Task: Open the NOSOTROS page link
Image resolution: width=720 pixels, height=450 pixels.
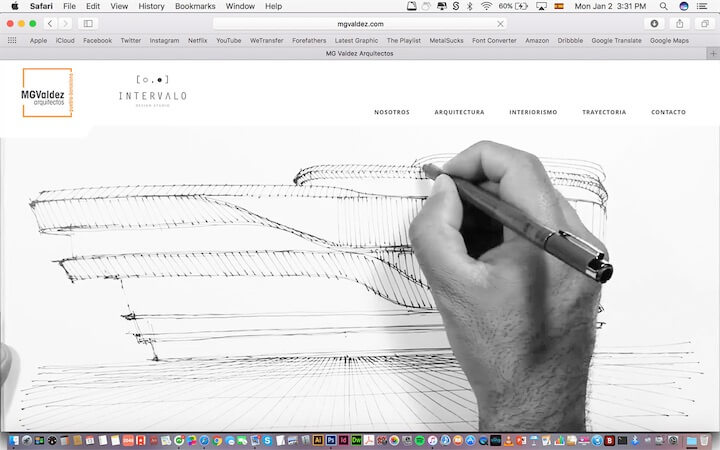Action: (391, 112)
